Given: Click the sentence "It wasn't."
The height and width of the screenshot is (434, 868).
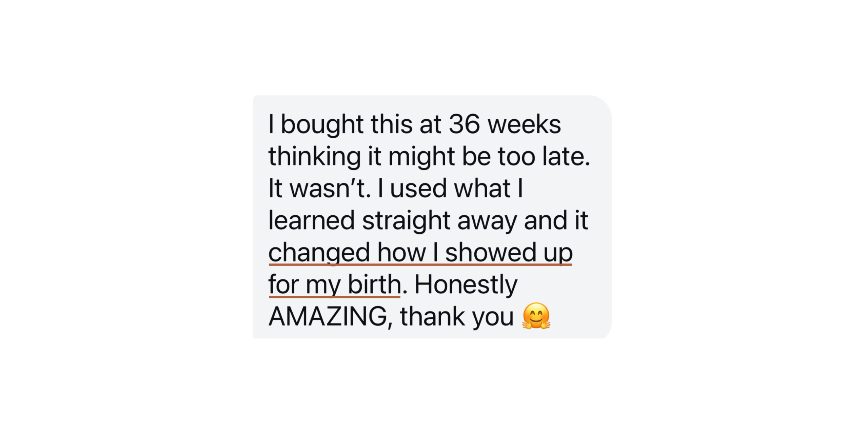Looking at the screenshot, I should [x=319, y=189].
